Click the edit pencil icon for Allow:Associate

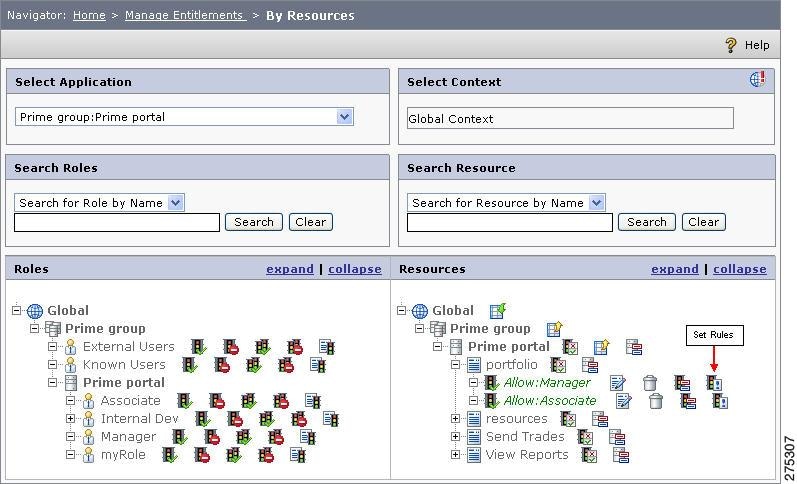[x=624, y=401]
